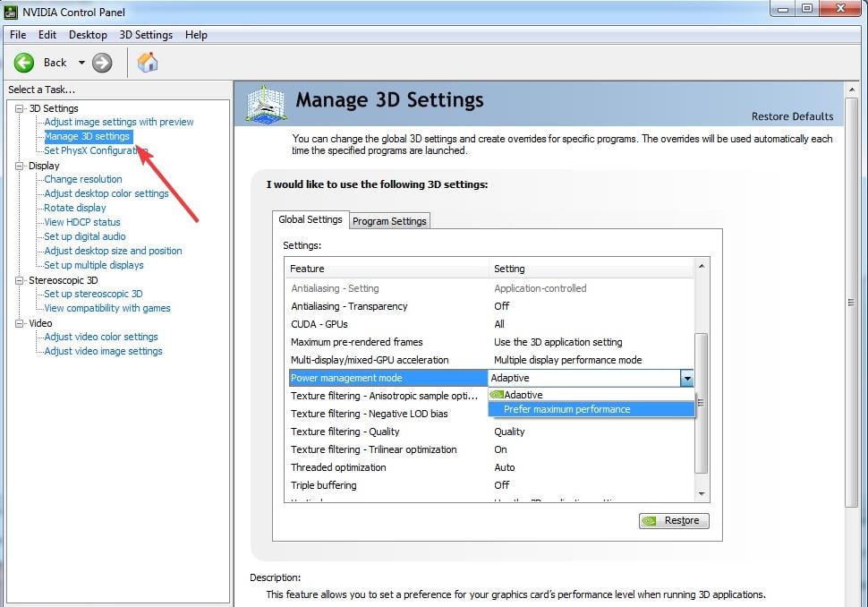Select the Triple buffering row
Screen dimensions: 868x607
pyautogui.click(x=491, y=485)
